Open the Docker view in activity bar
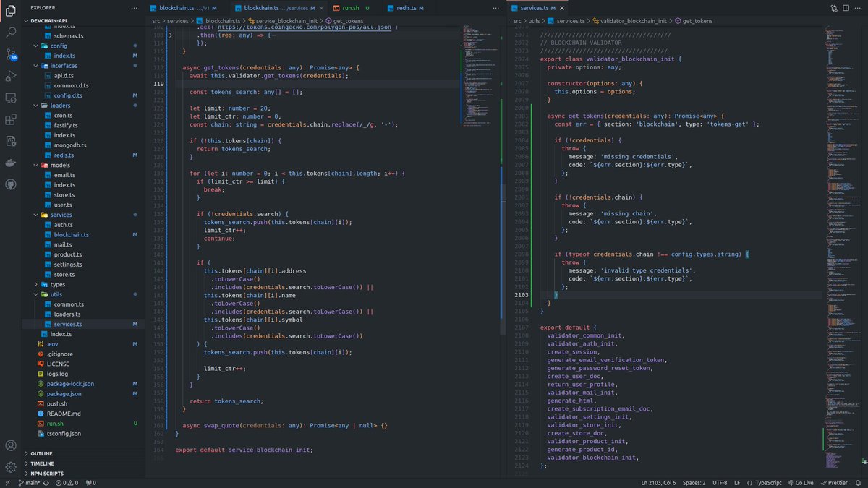868x488 pixels. [11, 163]
